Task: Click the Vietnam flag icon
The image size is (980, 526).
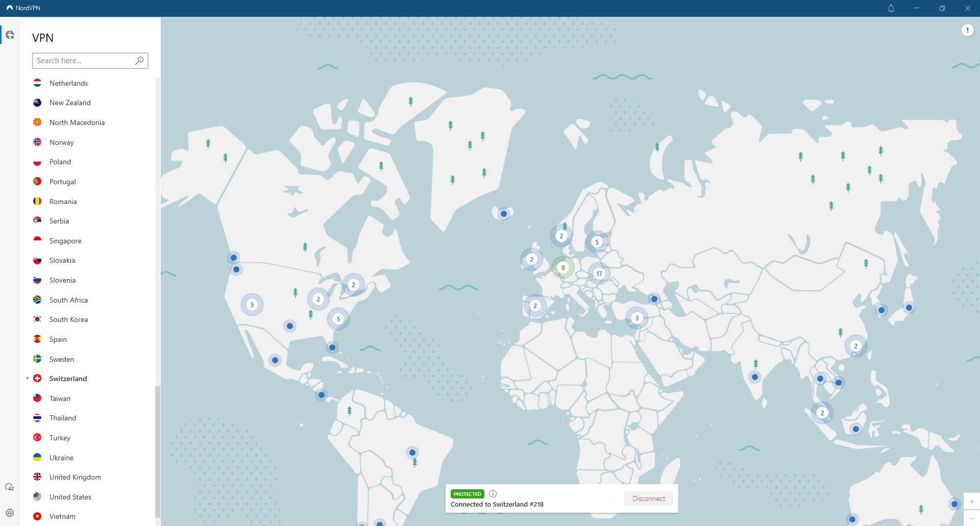Action: pyautogui.click(x=37, y=516)
